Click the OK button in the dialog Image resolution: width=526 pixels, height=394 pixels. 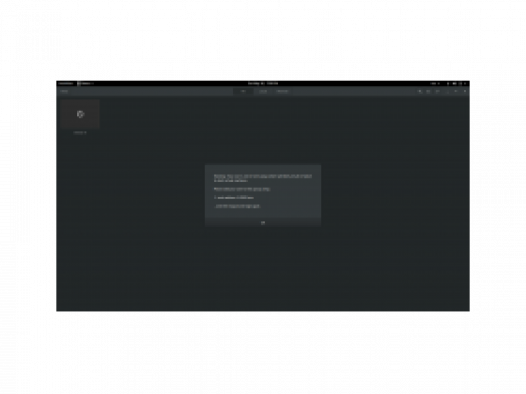pos(263,222)
